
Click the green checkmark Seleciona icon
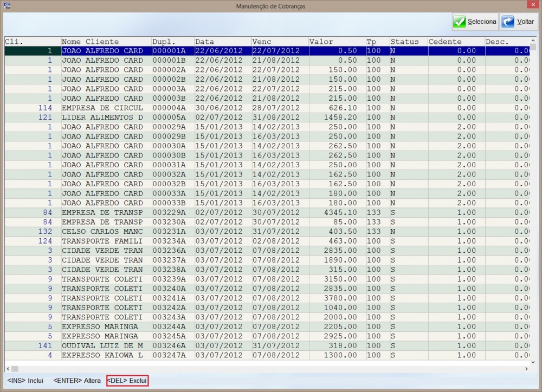(x=460, y=22)
